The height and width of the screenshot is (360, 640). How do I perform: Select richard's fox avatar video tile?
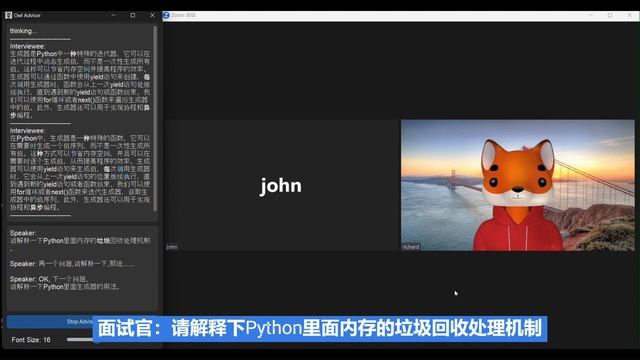pos(518,185)
